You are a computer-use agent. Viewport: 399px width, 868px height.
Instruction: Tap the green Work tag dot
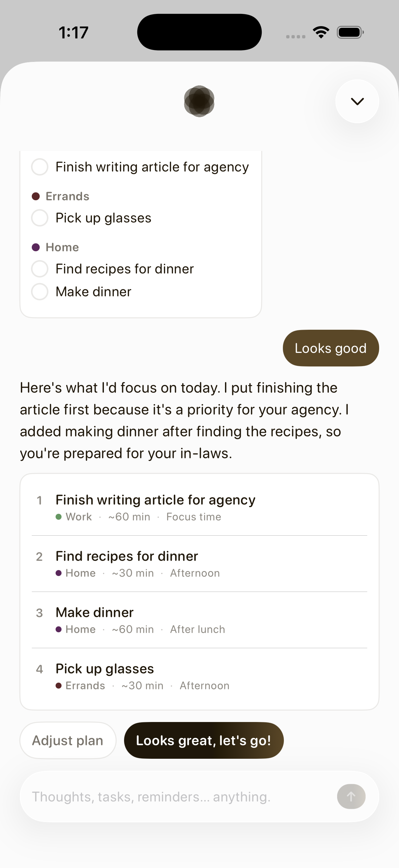point(59,516)
